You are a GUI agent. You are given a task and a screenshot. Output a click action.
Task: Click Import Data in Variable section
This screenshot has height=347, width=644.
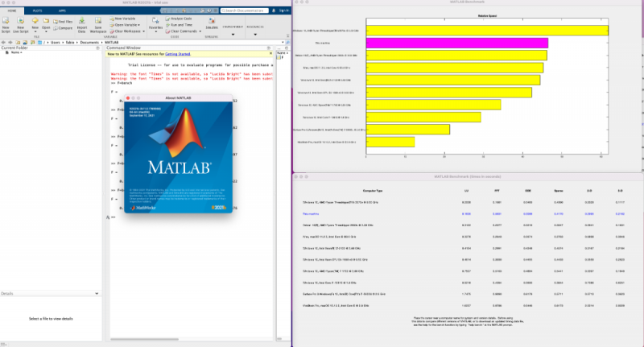click(x=82, y=25)
